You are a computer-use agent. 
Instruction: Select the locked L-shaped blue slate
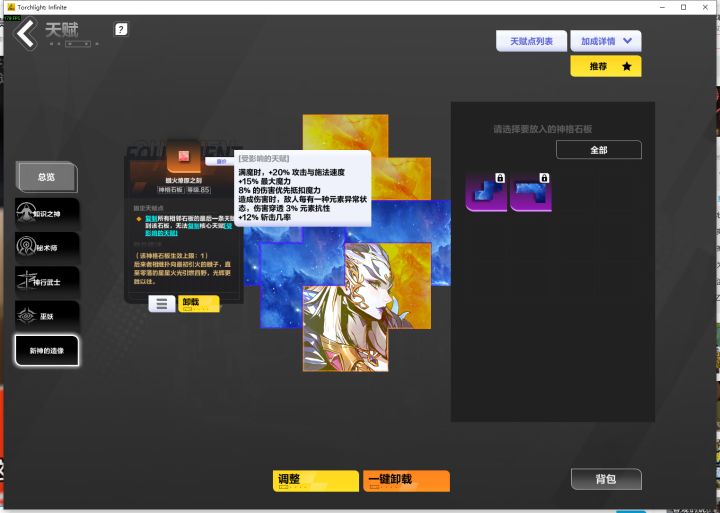(x=531, y=192)
